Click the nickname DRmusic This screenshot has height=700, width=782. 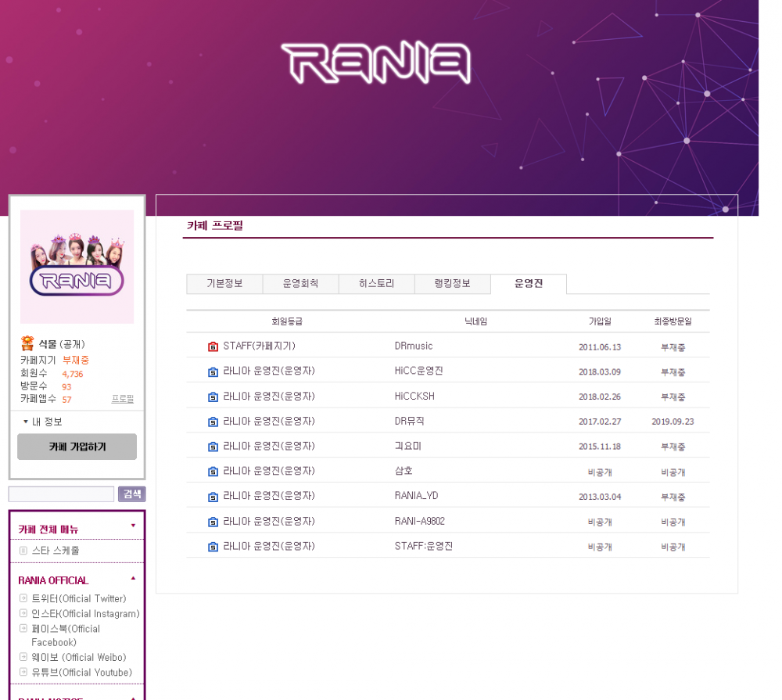click(x=414, y=346)
